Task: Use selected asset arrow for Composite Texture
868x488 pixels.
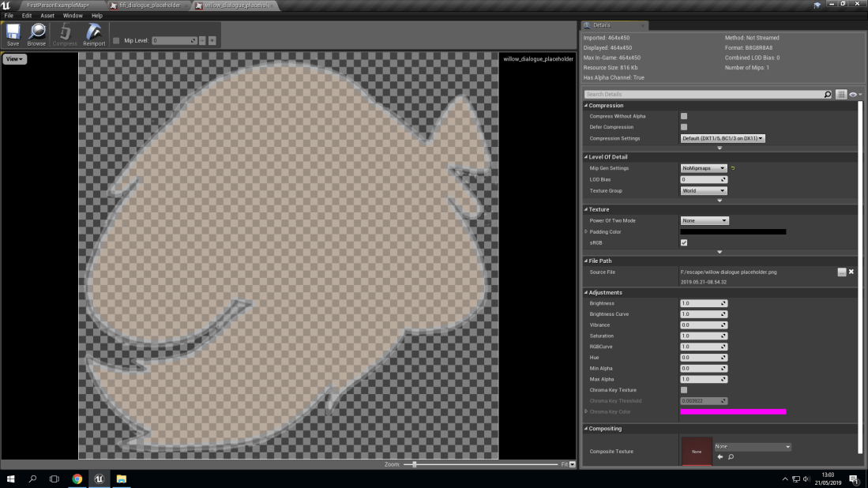Action: tap(720, 457)
